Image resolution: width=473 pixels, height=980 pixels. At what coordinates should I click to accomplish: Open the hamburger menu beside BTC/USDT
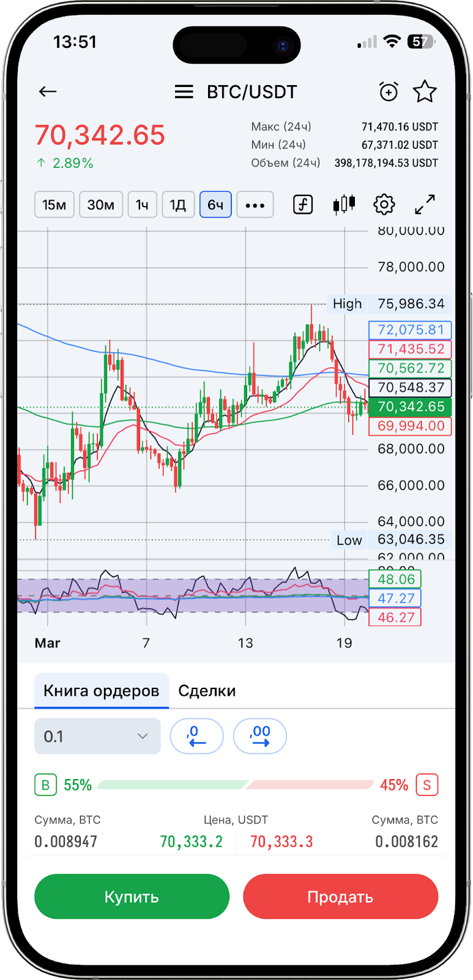point(184,92)
